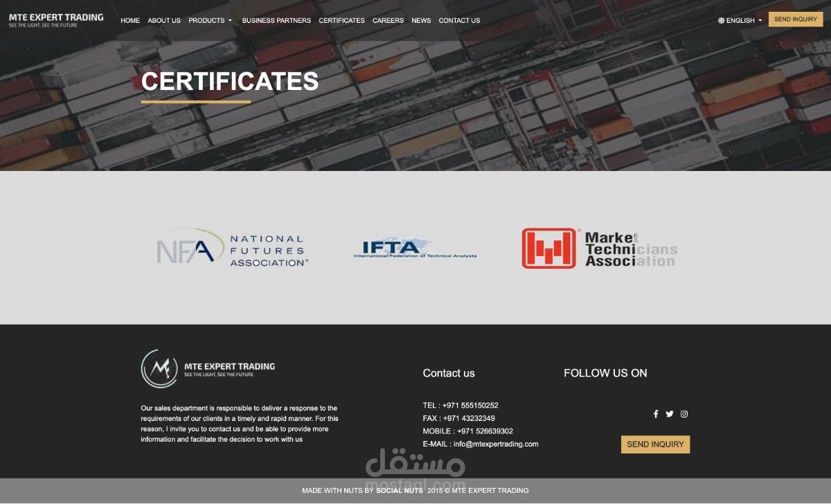Screen dimensions: 831x504
Task: Click the TEL number +971 555150252
Action: 470,406
